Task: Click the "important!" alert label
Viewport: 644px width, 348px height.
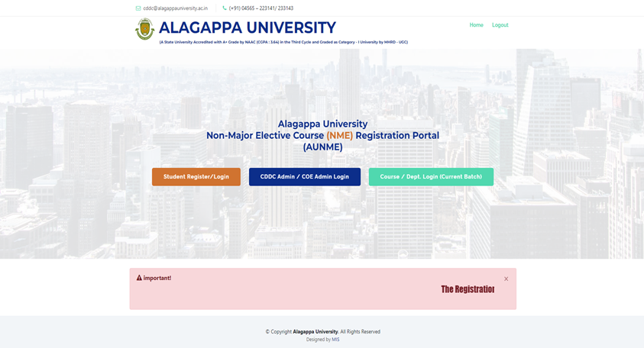Action: click(157, 278)
